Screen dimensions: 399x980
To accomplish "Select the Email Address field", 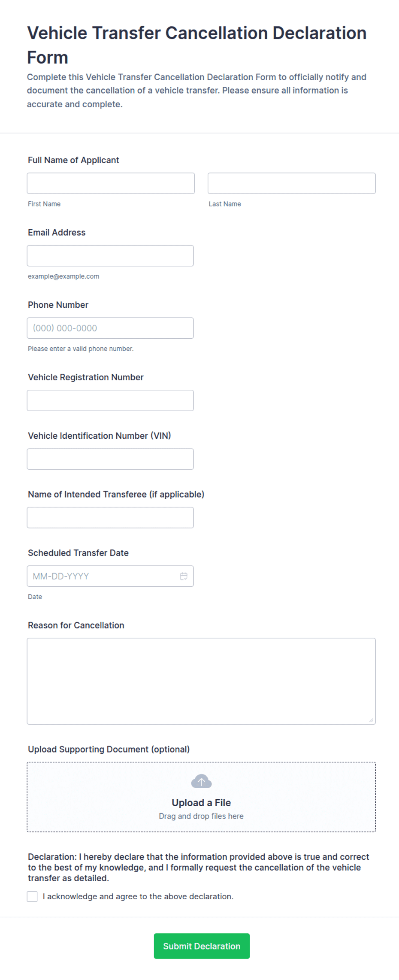I will coord(110,256).
